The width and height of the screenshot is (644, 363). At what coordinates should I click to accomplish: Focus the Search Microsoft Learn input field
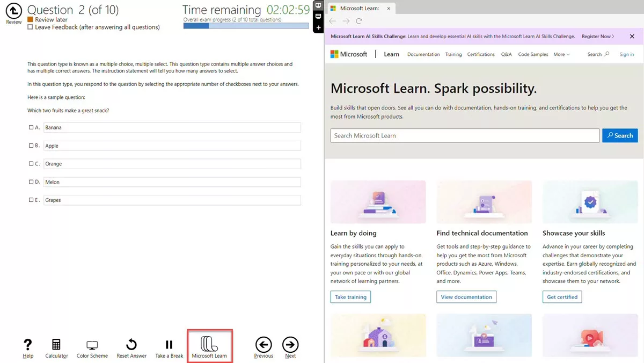465,135
